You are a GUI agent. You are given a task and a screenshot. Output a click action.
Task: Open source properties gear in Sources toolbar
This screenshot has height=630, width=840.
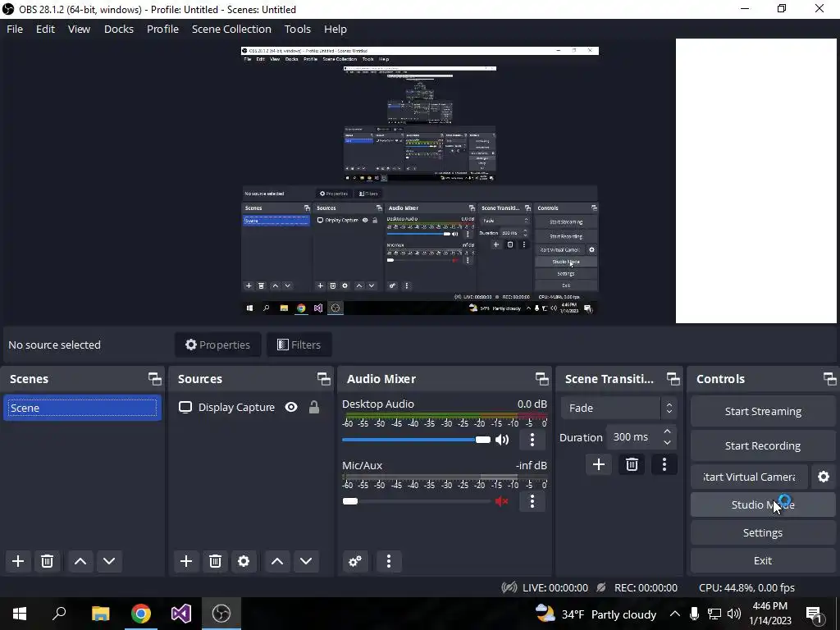point(244,561)
